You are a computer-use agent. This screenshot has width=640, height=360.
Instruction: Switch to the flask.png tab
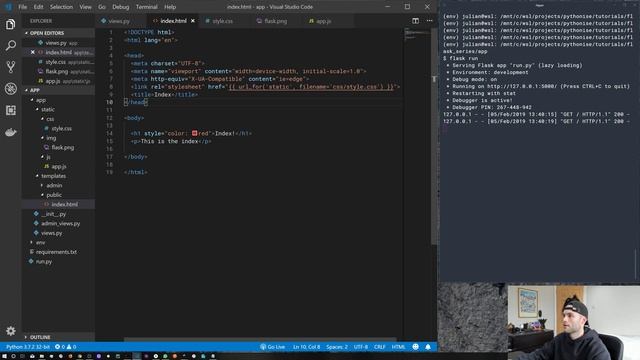(x=276, y=21)
